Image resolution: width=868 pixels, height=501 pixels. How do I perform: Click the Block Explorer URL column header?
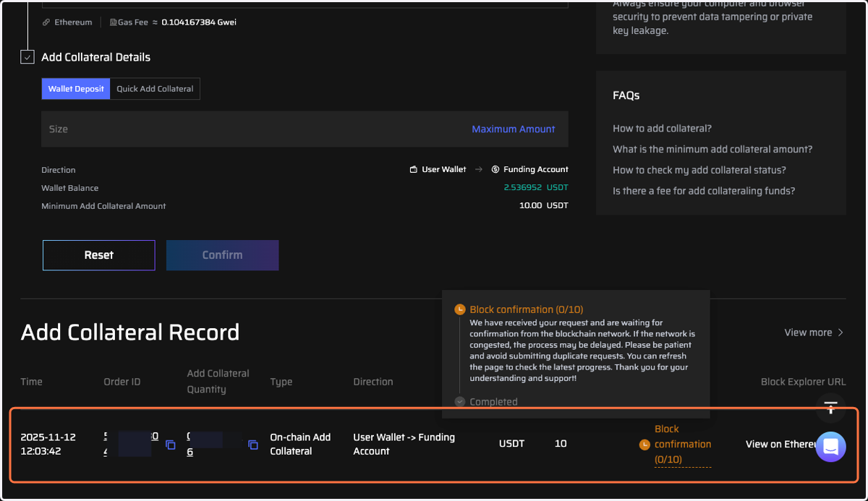[x=804, y=382]
